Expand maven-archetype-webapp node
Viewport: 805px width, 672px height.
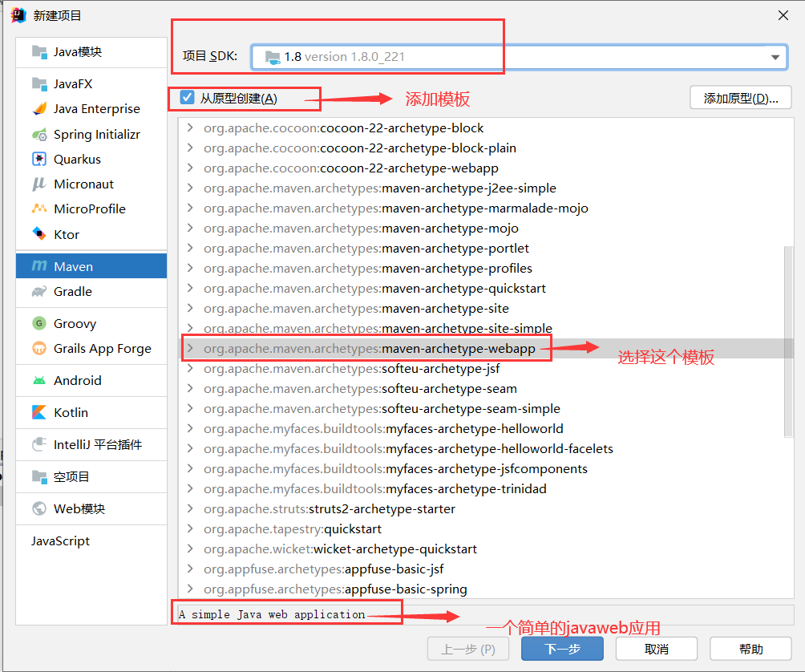coord(191,348)
